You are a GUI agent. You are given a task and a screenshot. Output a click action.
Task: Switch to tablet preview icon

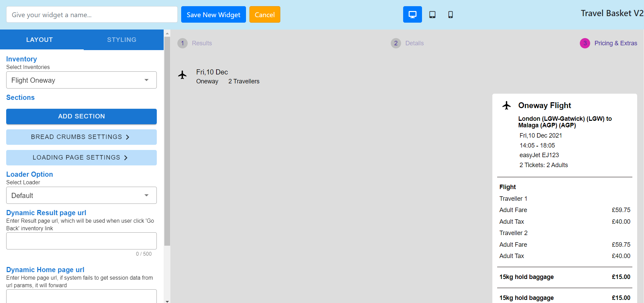pyautogui.click(x=432, y=14)
